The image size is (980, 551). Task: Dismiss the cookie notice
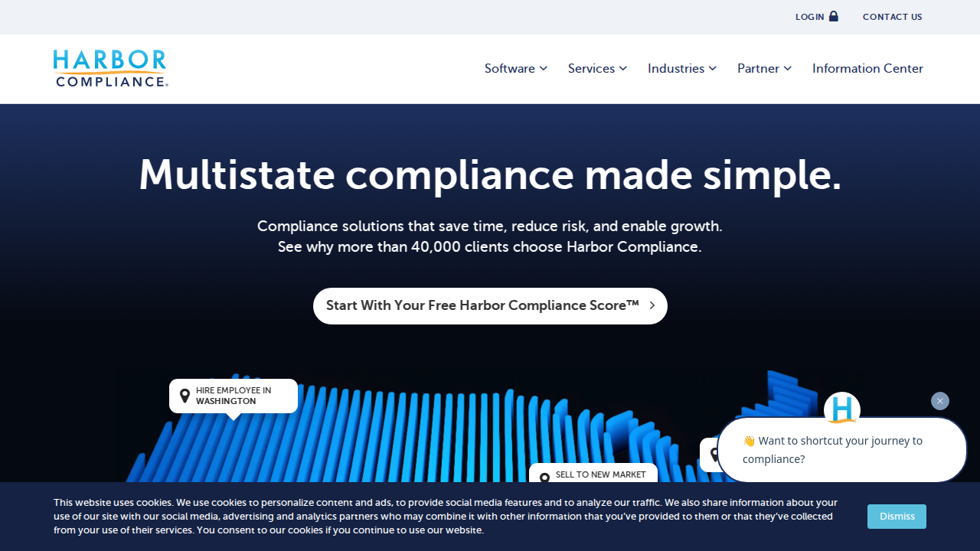(x=897, y=517)
